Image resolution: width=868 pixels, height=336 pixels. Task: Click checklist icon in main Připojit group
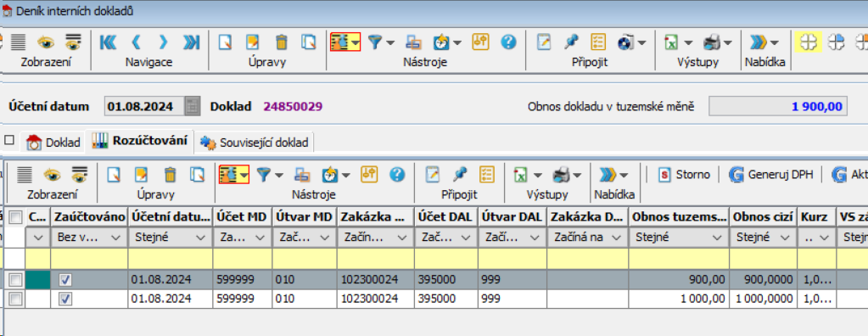[x=598, y=42]
